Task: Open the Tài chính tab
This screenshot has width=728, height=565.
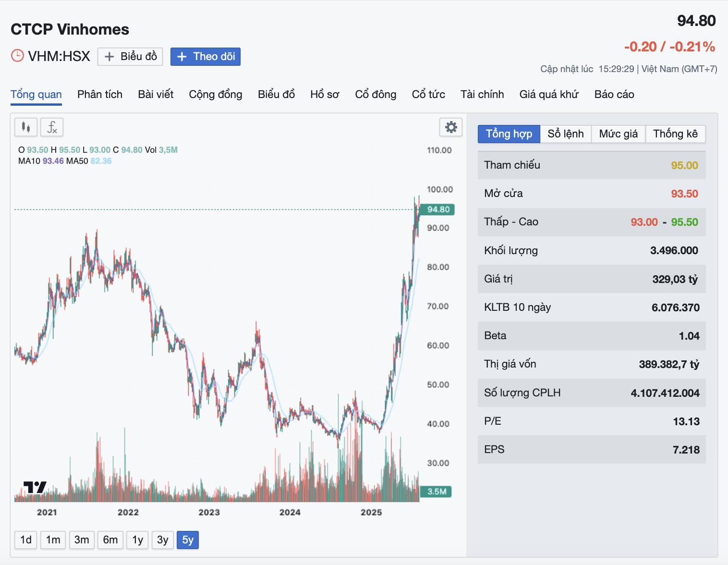Action: click(x=482, y=94)
